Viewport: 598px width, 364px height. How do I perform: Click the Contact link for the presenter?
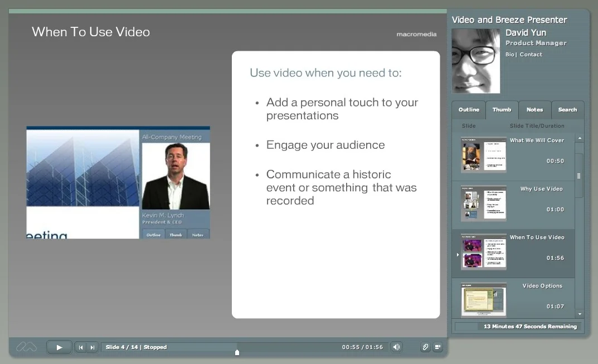[x=531, y=55]
